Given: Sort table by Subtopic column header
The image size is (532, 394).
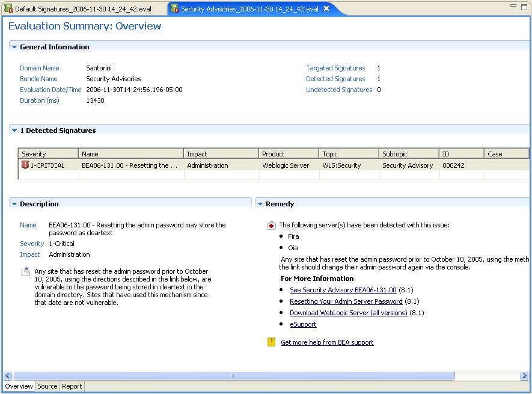Looking at the screenshot, I should 409,154.
